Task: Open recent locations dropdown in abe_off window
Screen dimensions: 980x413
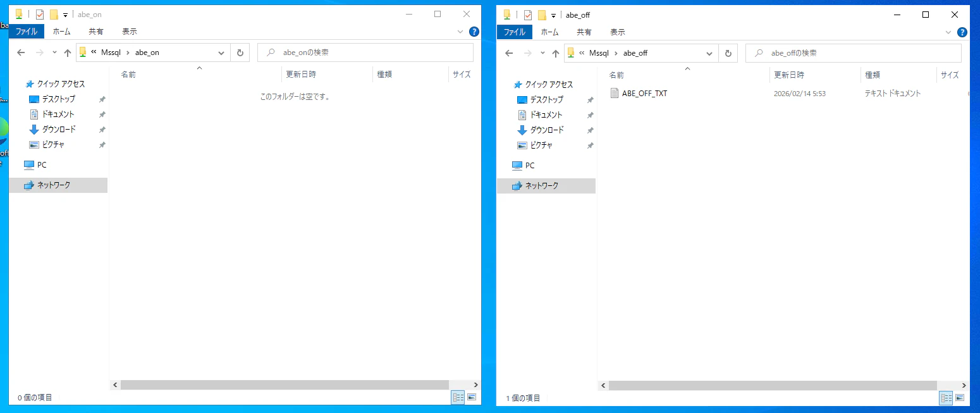Action: [542, 53]
